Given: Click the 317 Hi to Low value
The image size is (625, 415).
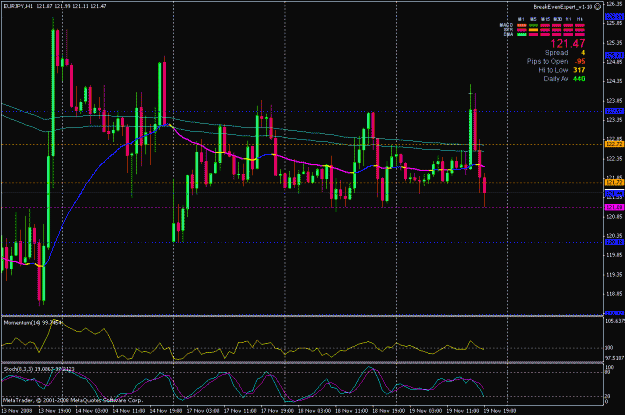Looking at the screenshot, I should [579, 70].
